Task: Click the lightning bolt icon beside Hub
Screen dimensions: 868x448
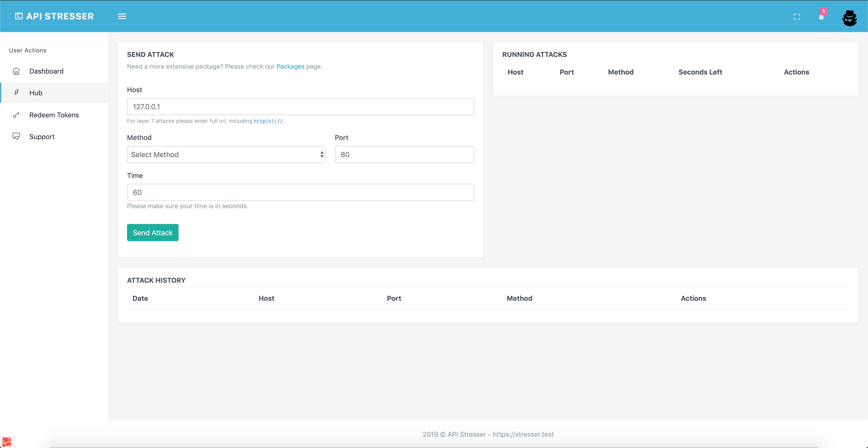Action: tap(17, 93)
